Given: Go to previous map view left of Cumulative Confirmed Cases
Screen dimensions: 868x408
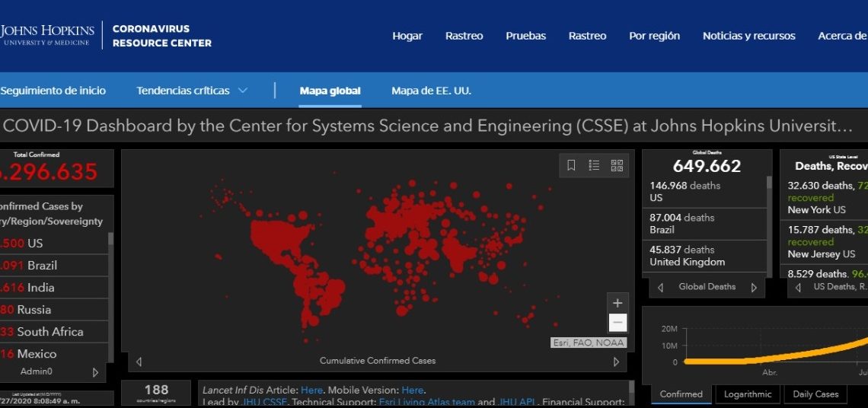Looking at the screenshot, I should click(x=139, y=362).
